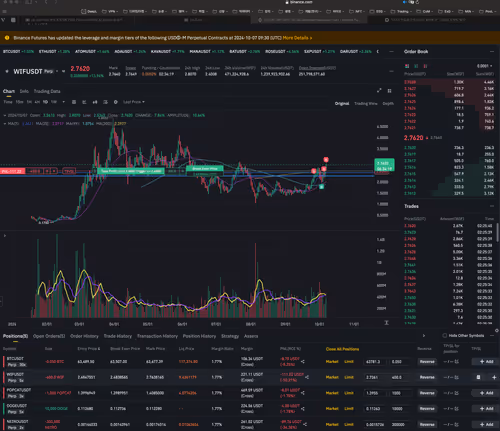This screenshot has width=500, height=431.
Task: Close WIFUSDT position with Limit
Action: [x=349, y=377]
